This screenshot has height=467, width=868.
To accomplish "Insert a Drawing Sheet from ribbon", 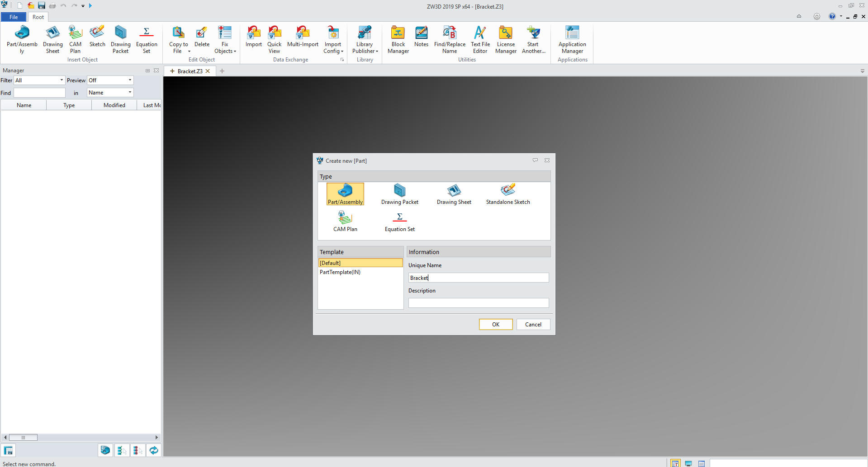I will 52,39.
